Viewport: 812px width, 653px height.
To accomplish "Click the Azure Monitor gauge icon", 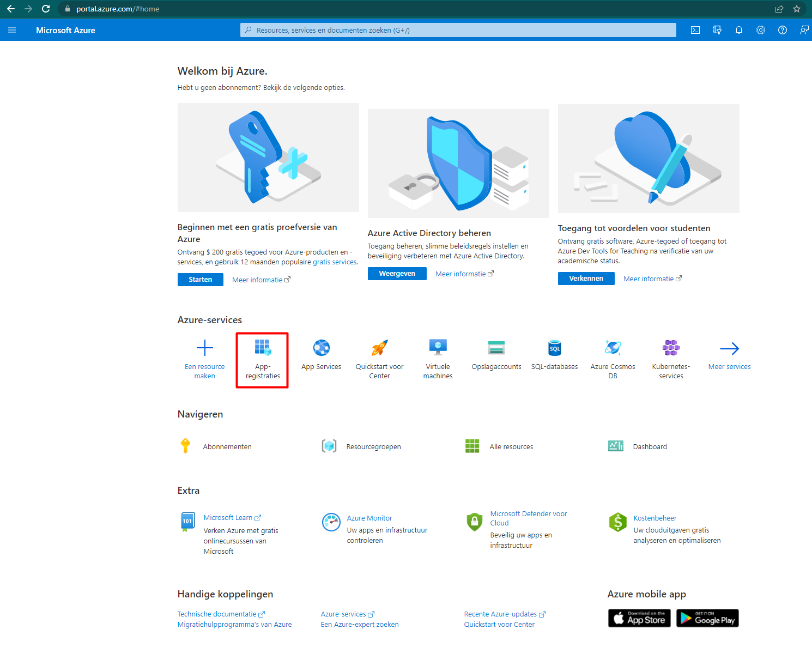I will 331,522.
